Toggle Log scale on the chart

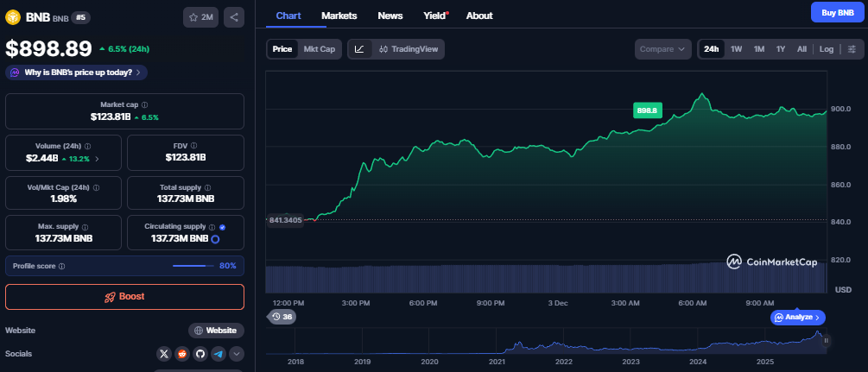[x=827, y=49]
